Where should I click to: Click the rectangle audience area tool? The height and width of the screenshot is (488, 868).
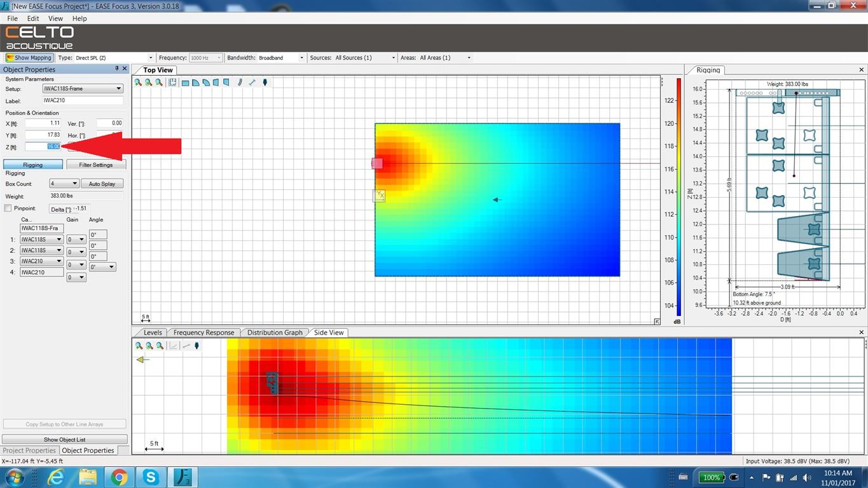click(x=185, y=83)
